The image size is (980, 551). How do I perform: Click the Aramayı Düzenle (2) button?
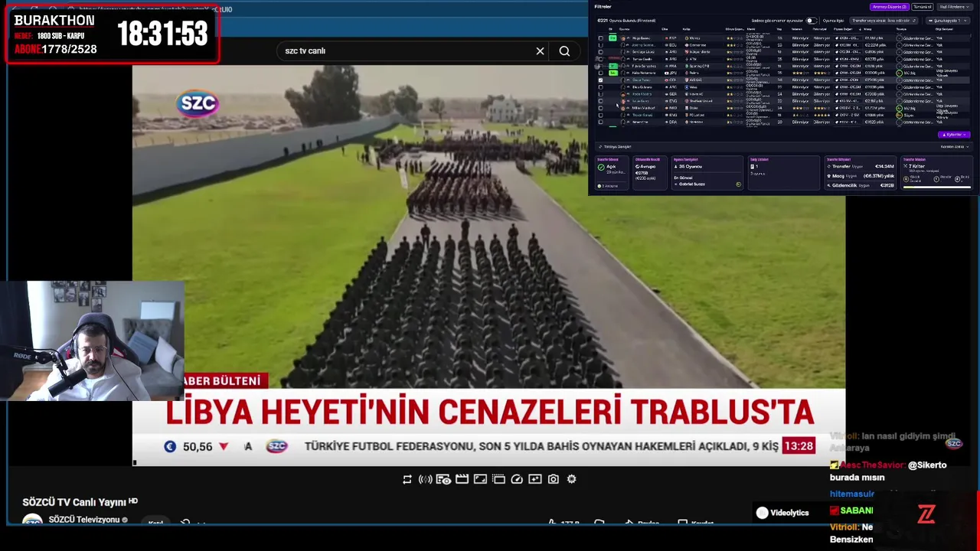[890, 7]
